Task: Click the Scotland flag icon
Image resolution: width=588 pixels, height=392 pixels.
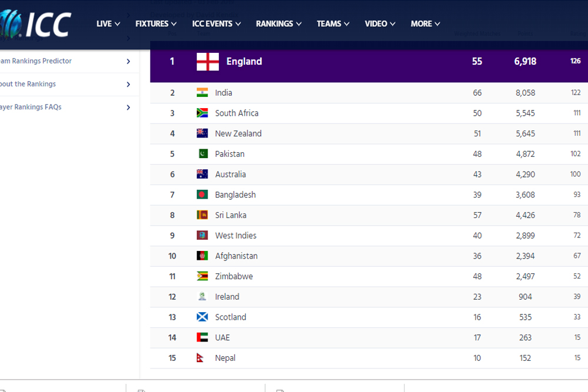Action: click(202, 317)
